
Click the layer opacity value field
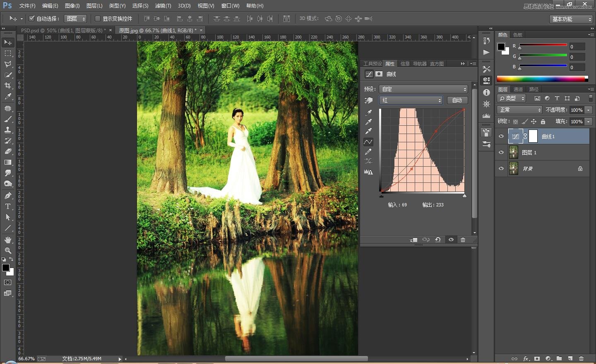coord(577,110)
